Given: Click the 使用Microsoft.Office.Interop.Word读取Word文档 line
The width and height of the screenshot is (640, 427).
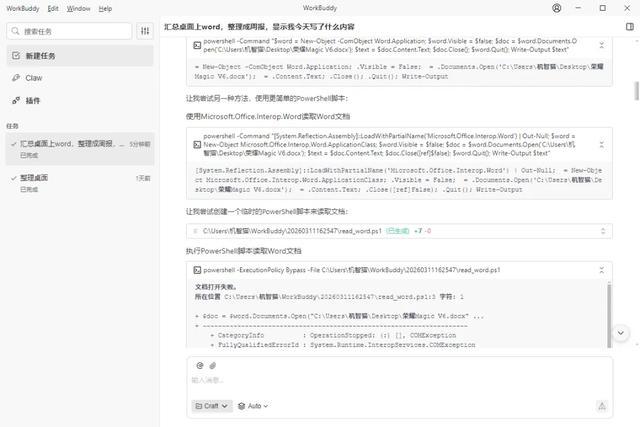Looking at the screenshot, I should tap(268, 116).
